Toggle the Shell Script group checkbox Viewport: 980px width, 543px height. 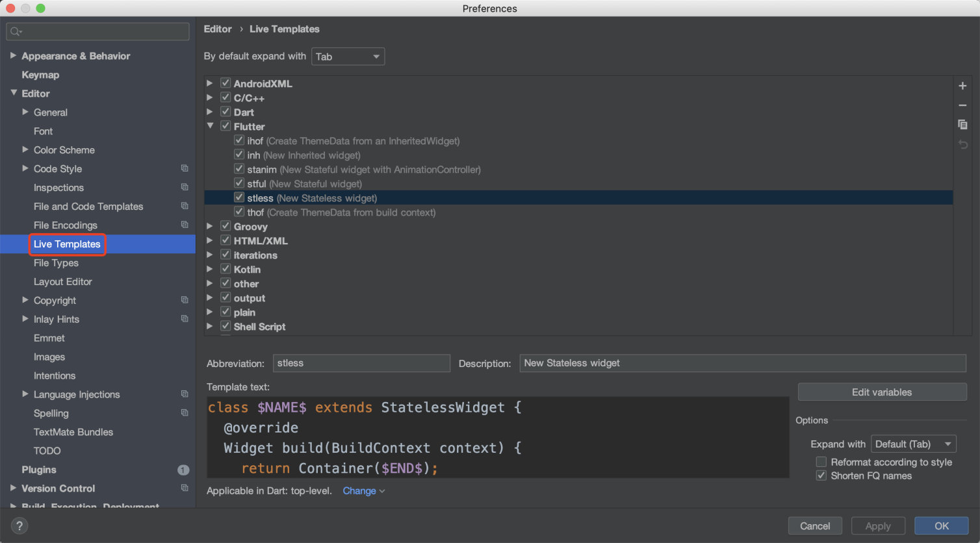226,326
